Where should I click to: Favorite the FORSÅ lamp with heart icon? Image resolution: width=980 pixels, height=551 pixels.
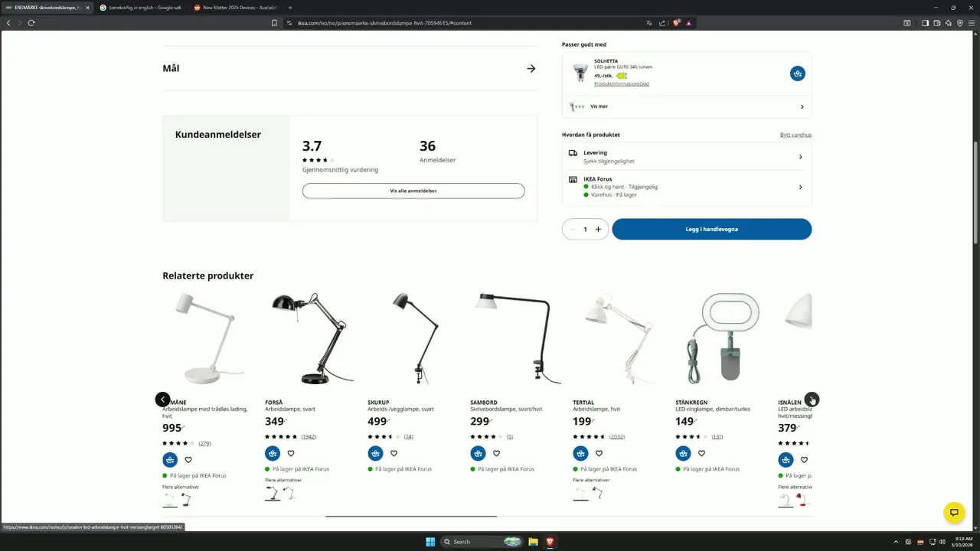[x=291, y=453]
